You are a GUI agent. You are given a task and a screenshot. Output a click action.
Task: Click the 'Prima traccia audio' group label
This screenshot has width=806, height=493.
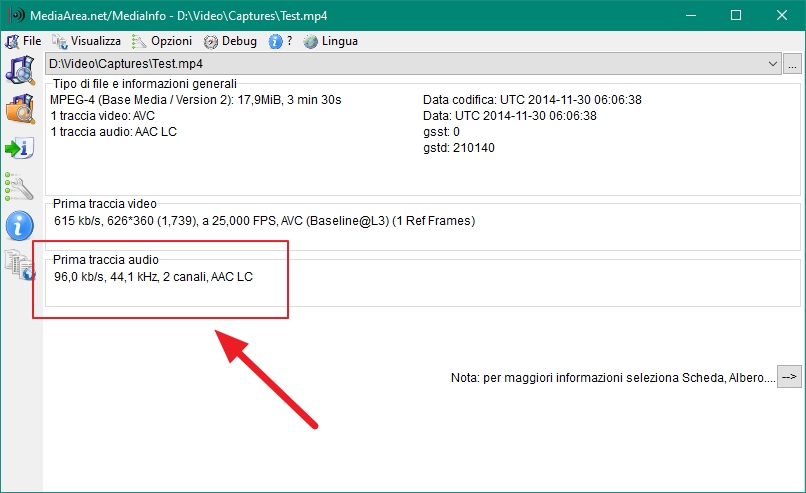[105, 260]
